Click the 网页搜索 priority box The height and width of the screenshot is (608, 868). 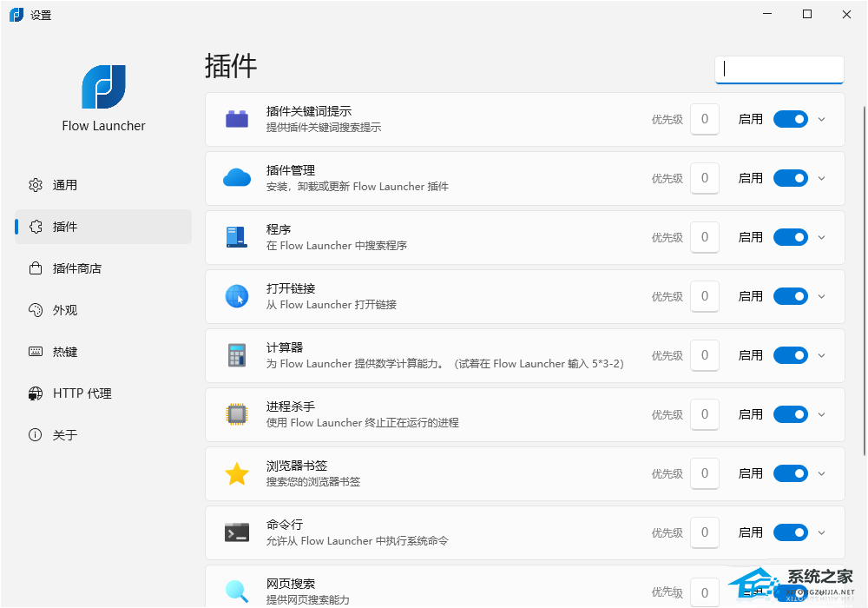(705, 592)
